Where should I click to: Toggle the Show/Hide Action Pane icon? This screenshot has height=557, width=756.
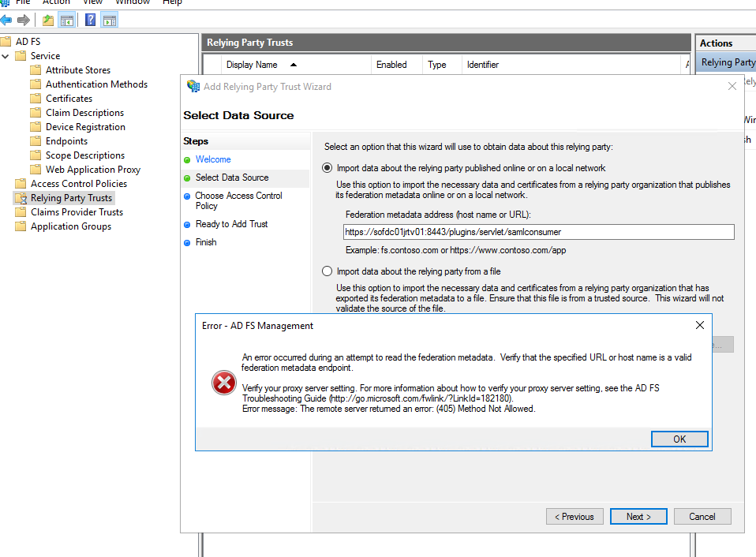pos(110,21)
